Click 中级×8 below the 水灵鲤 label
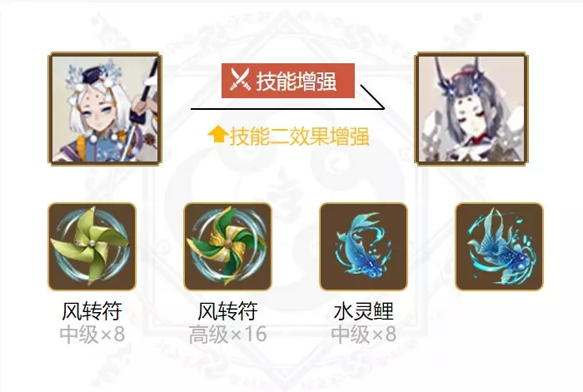583x392 pixels. point(364,334)
